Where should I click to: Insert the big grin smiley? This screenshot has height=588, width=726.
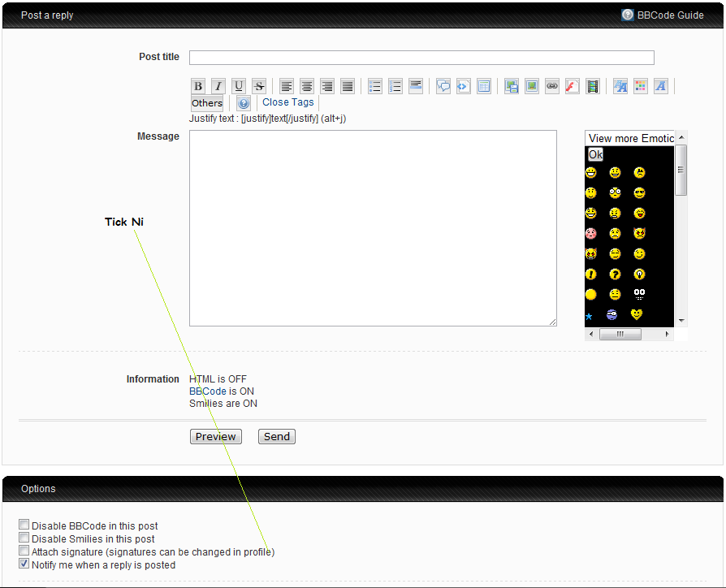click(x=591, y=173)
